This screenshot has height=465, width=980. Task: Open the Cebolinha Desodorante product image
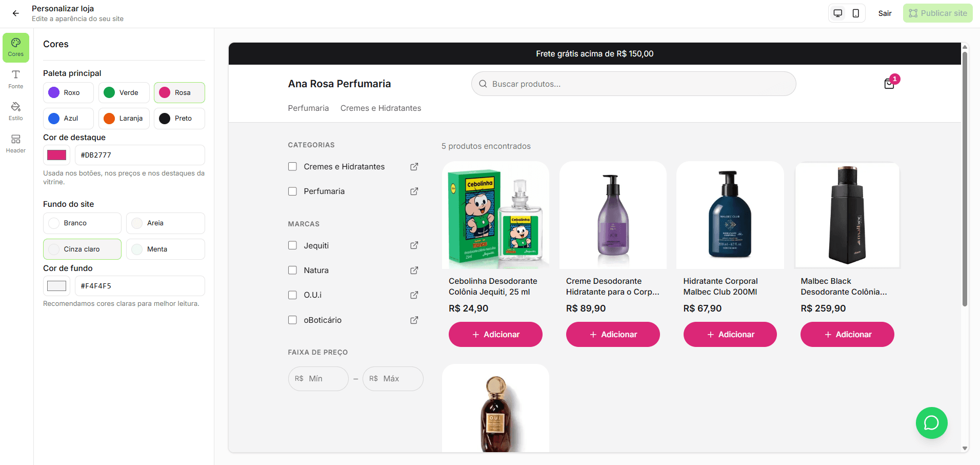point(495,215)
